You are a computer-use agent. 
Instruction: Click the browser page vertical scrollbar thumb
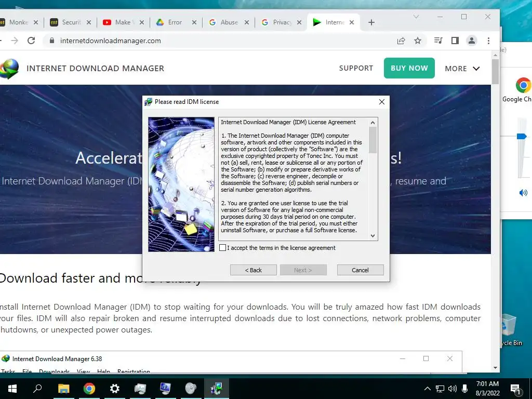point(495,72)
